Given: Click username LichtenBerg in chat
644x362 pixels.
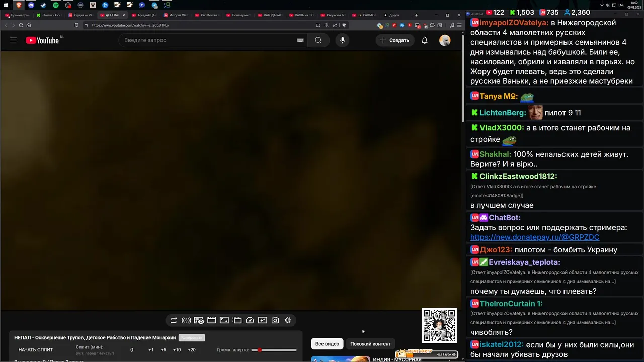Looking at the screenshot, I should (503, 113).
